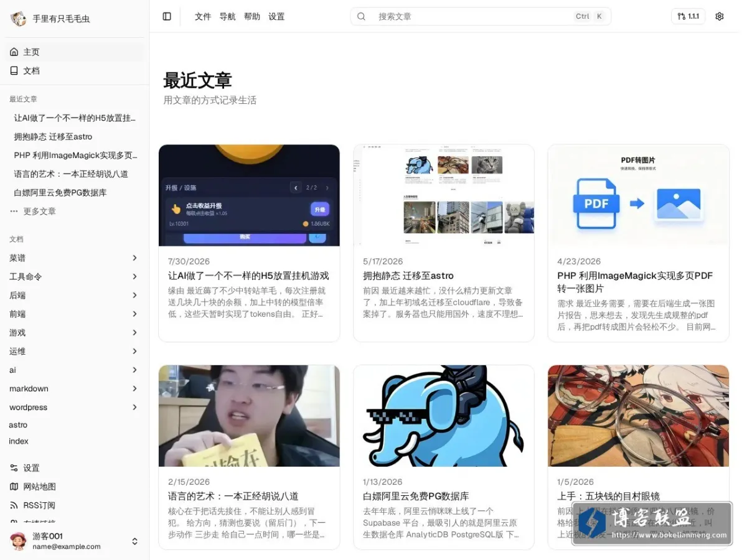Open sidebar article 让AI做了一个不一样的H5放置挂
The width and height of the screenshot is (747, 560).
pos(76,118)
